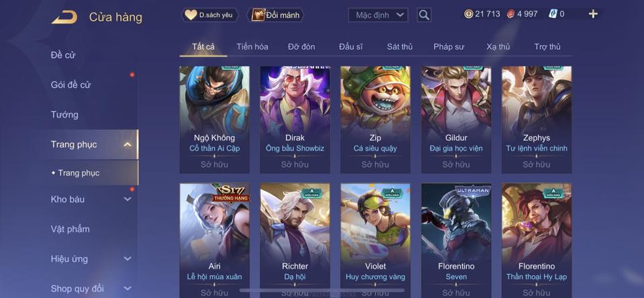Screen dimensions: 644x298
Task: Tap the red ruby currency icon
Action: pos(511,14)
